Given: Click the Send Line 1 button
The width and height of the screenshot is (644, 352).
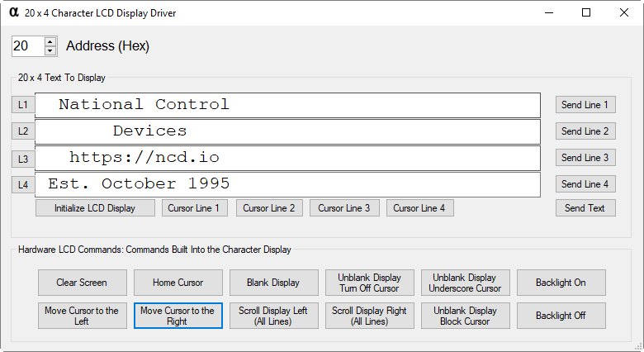Looking at the screenshot, I should (x=585, y=104).
